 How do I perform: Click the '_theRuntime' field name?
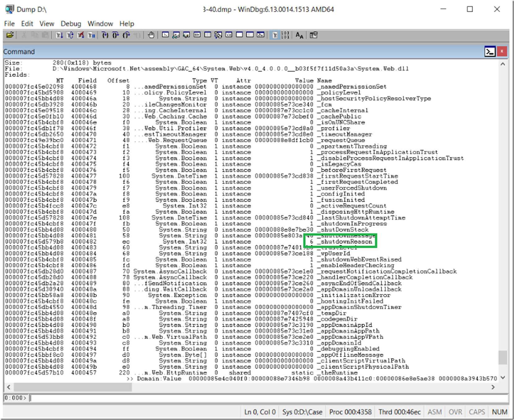[337, 373]
